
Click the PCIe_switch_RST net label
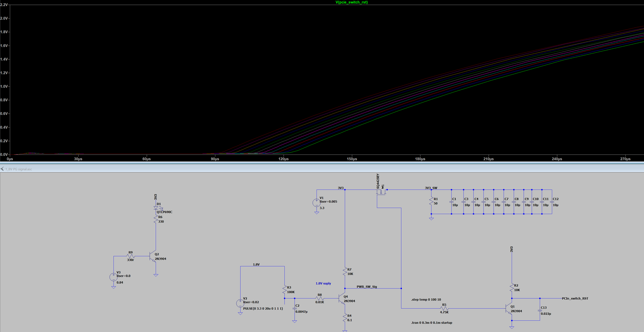[x=575, y=298]
